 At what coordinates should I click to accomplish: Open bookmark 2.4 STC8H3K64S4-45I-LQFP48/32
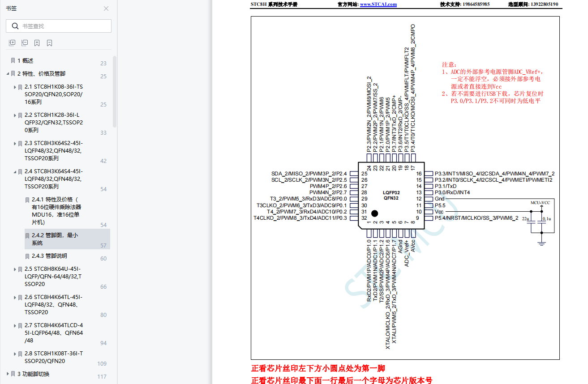point(54,179)
